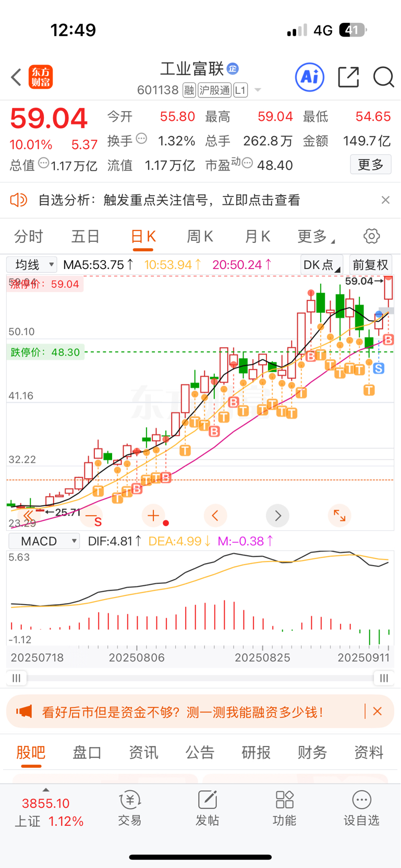Screen dimensions: 401x868
Task: Tap verified badge beside 工业富联
Action: (x=233, y=68)
